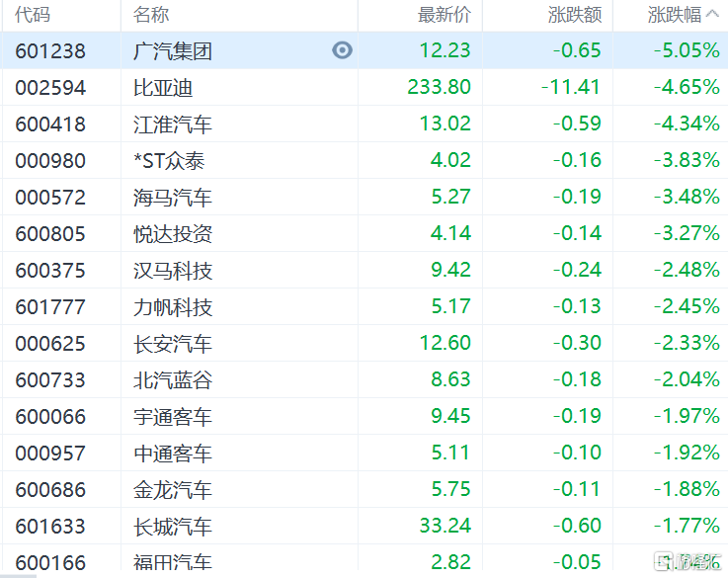Select stock code 002594

pyautogui.click(x=50, y=87)
